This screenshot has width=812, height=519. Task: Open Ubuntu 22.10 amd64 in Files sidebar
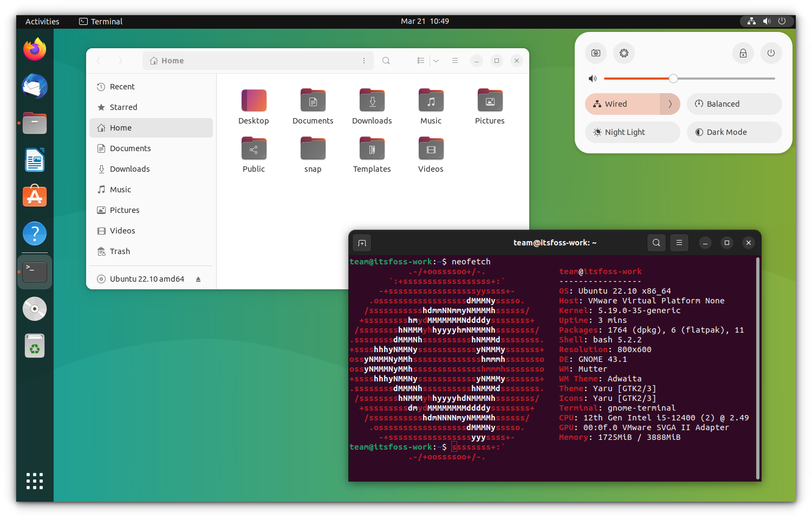(147, 279)
